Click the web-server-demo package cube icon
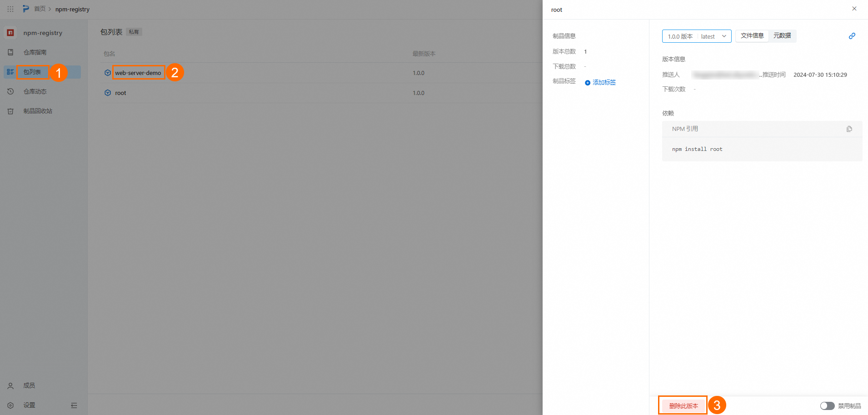Screen dimensions: 868x415 108,73
